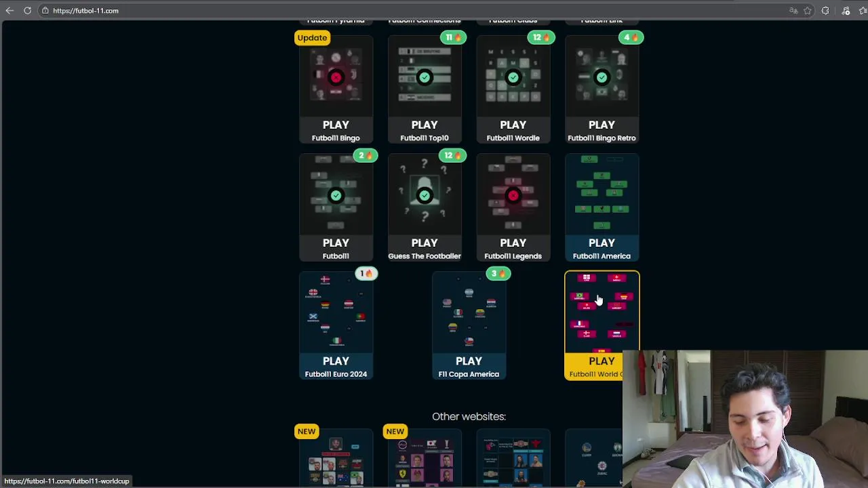Click the 12 streak badge on Guess The Footballer

[x=453, y=155]
